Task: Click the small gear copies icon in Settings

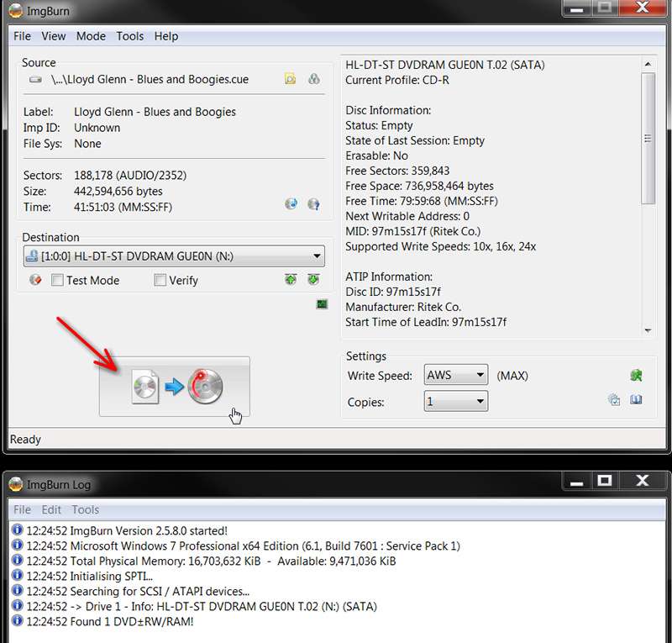Action: tap(614, 400)
